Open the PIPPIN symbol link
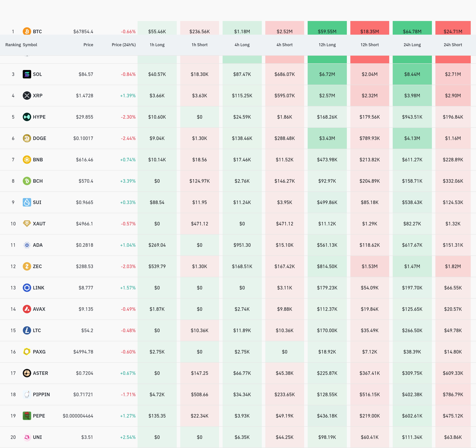 coord(41,394)
